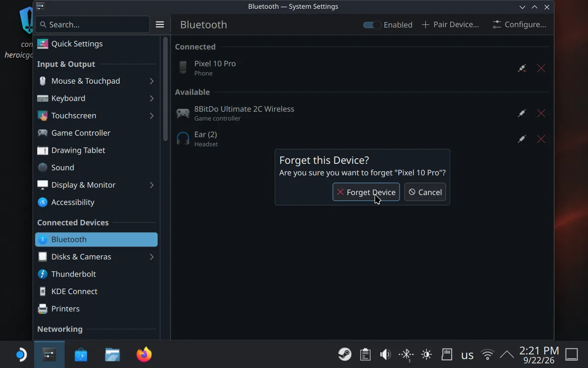Click the "us" keyboard layout indicator
588x368 pixels.
click(467, 355)
